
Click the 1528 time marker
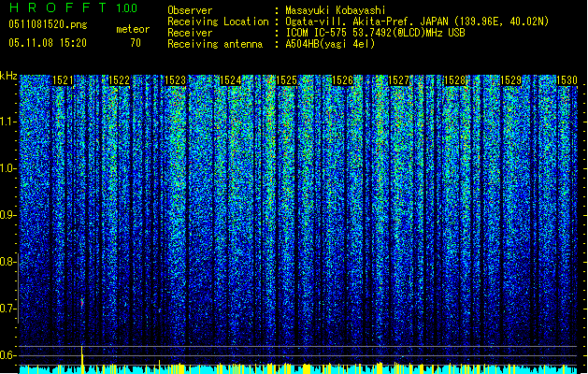(x=454, y=80)
